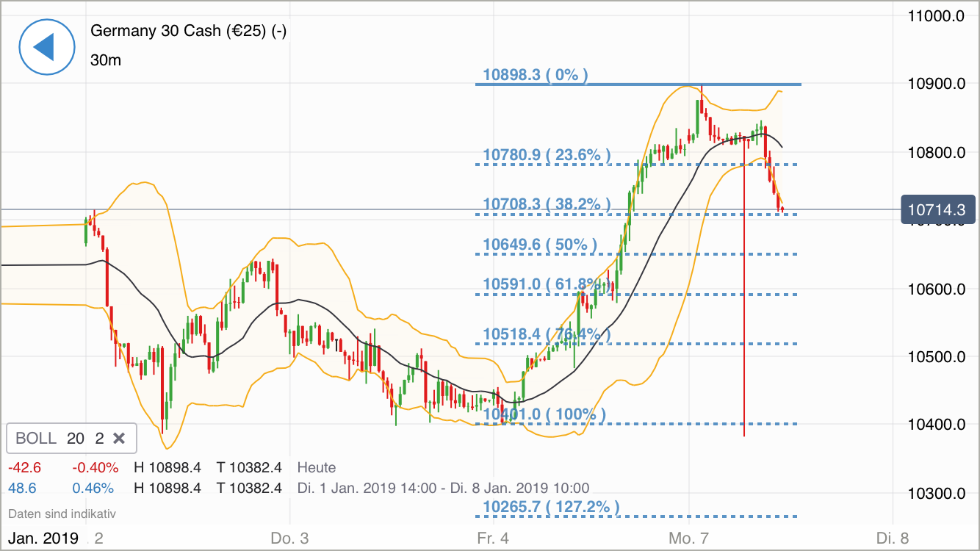This screenshot has width=980, height=551.
Task: Remove the BOLL indicator with its X
Action: click(120, 438)
